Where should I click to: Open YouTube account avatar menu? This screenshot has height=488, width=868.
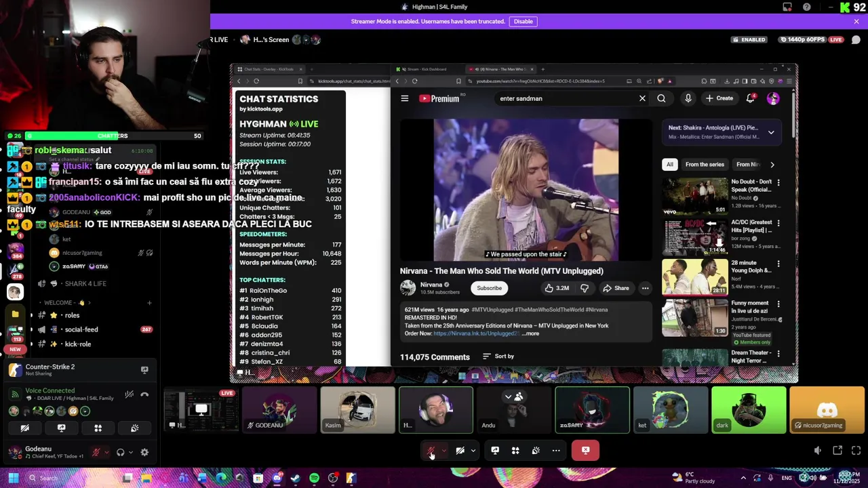(773, 98)
